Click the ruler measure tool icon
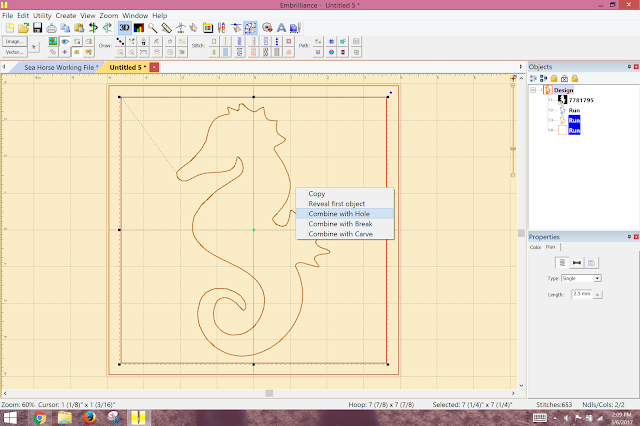The width and height of the screenshot is (640, 426). tap(167, 27)
